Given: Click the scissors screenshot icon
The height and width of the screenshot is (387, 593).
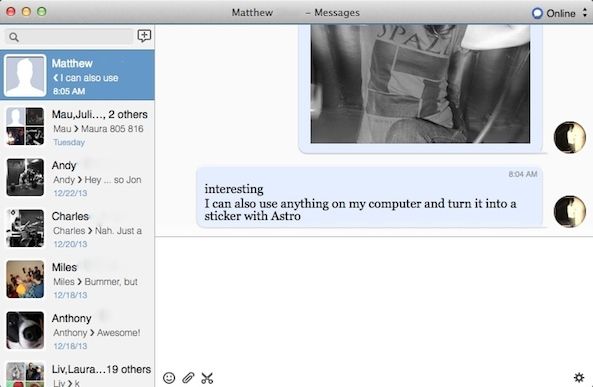Looking at the screenshot, I should pos(207,378).
